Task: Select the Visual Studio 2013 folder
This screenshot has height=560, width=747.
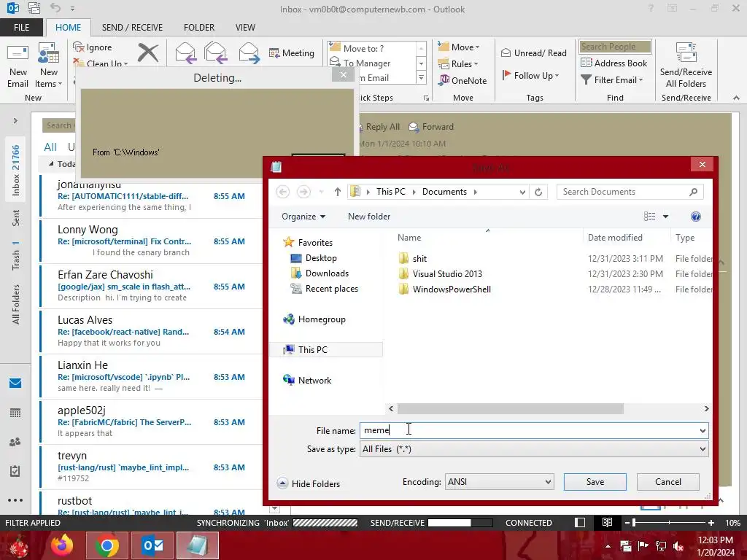Action: tap(440, 274)
